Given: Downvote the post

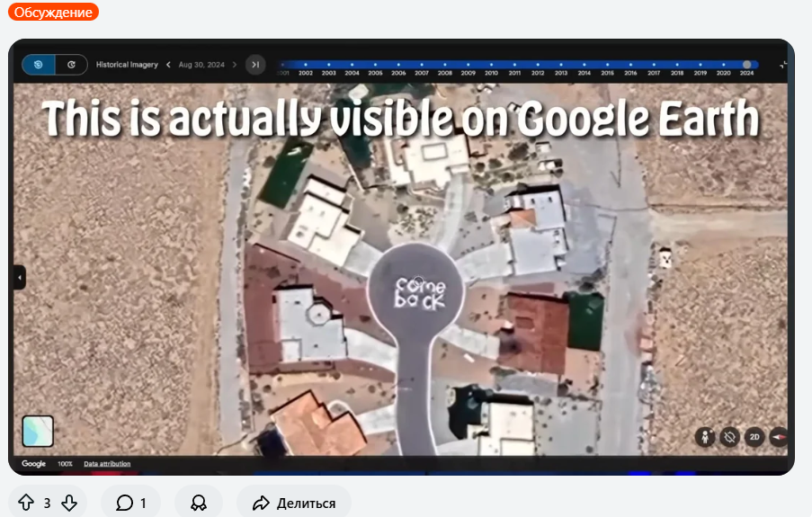Looking at the screenshot, I should pos(69,503).
